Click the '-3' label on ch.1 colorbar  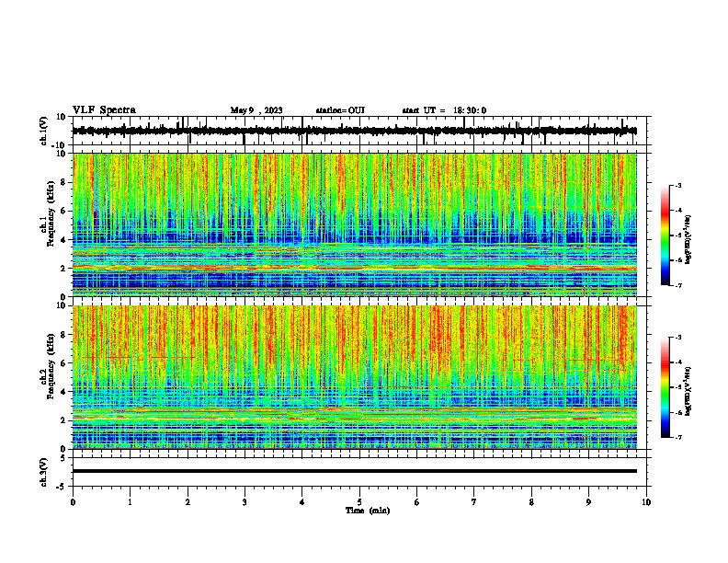coord(677,186)
